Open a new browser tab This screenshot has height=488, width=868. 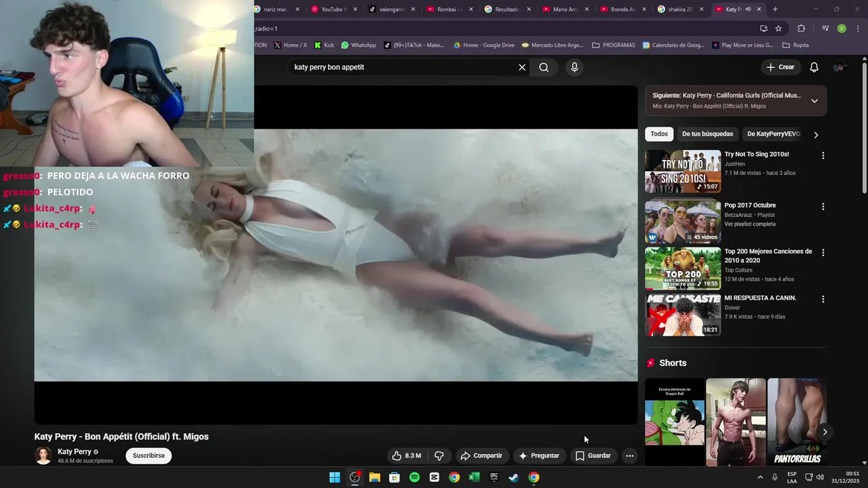coord(775,9)
